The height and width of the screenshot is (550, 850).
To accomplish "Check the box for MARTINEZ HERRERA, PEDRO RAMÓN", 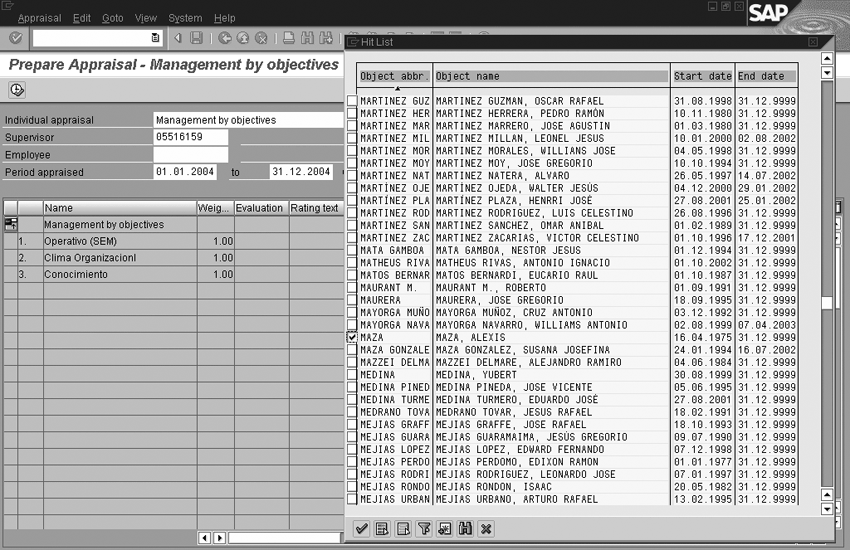I will tap(352, 113).
